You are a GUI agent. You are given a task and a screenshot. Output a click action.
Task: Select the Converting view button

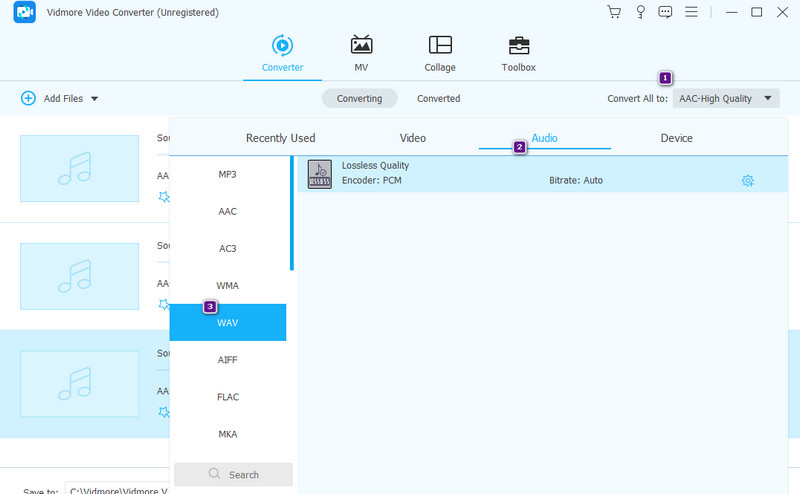pyautogui.click(x=359, y=98)
